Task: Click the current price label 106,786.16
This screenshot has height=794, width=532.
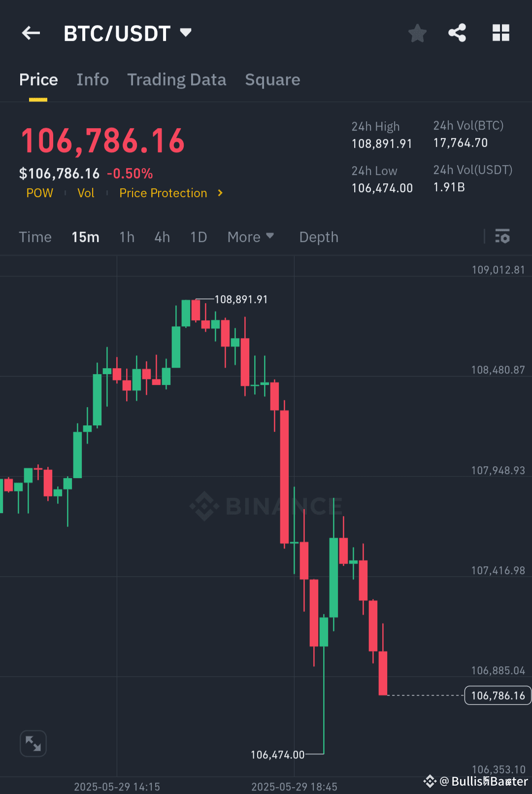Action: pos(497,695)
